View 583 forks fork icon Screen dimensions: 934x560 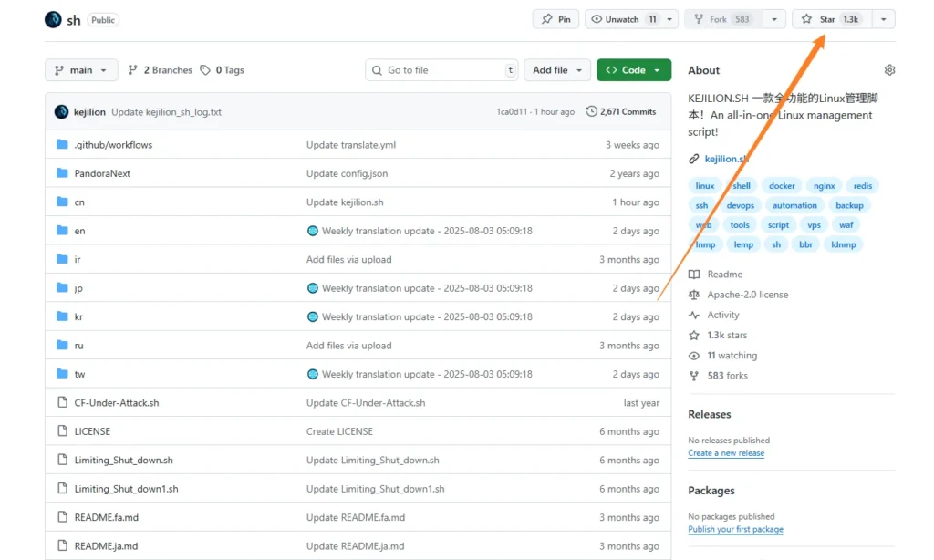pos(694,376)
